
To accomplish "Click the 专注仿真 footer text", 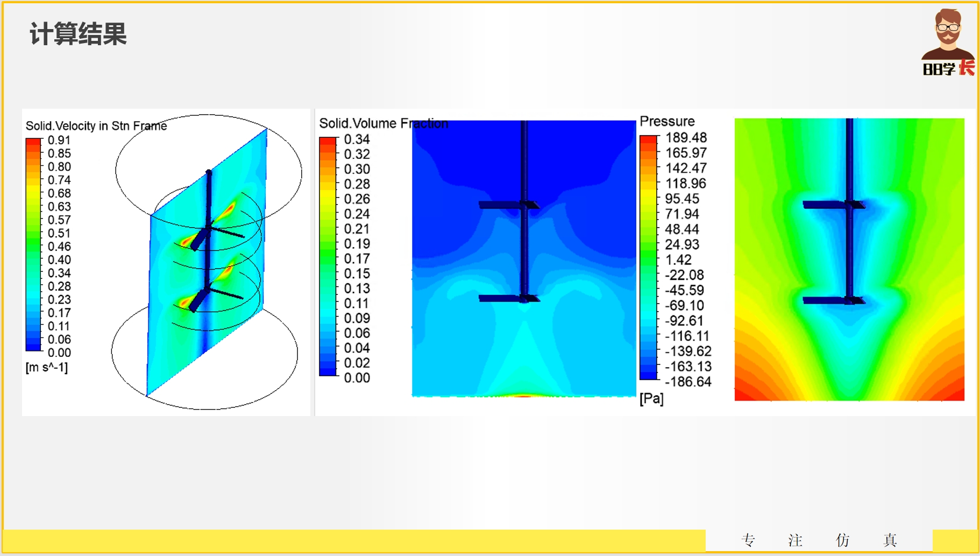I will tap(819, 540).
